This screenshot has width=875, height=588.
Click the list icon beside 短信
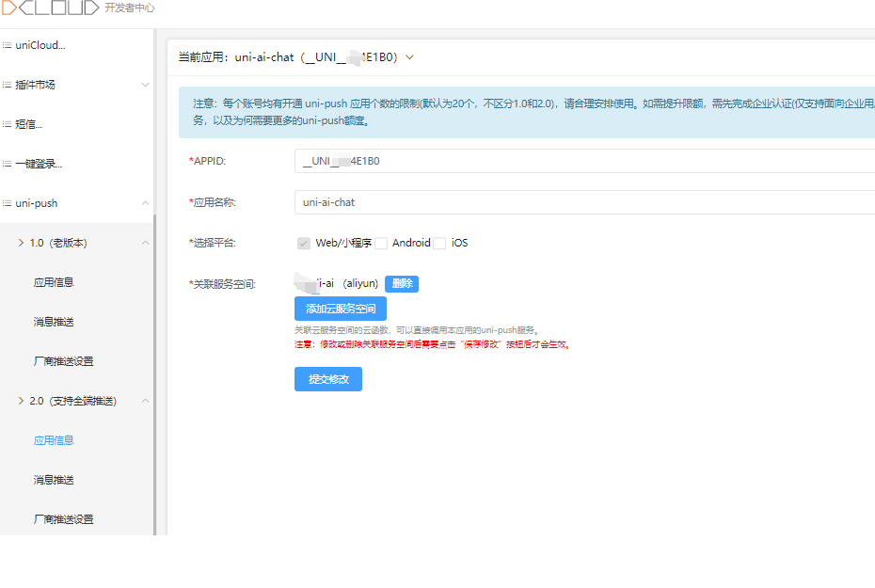[7, 124]
